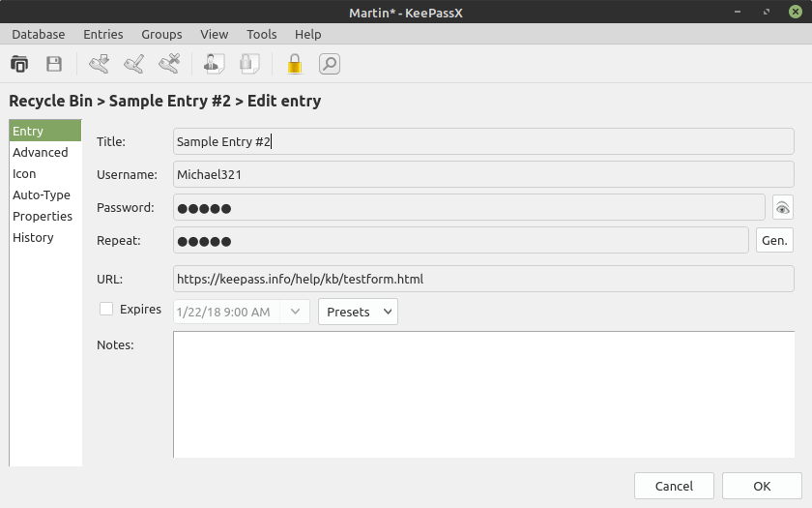Focus the Username field Michael321

pyautogui.click(x=483, y=174)
